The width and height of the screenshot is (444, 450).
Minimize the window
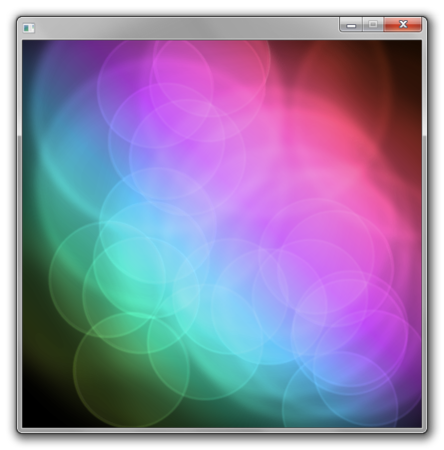(x=351, y=25)
